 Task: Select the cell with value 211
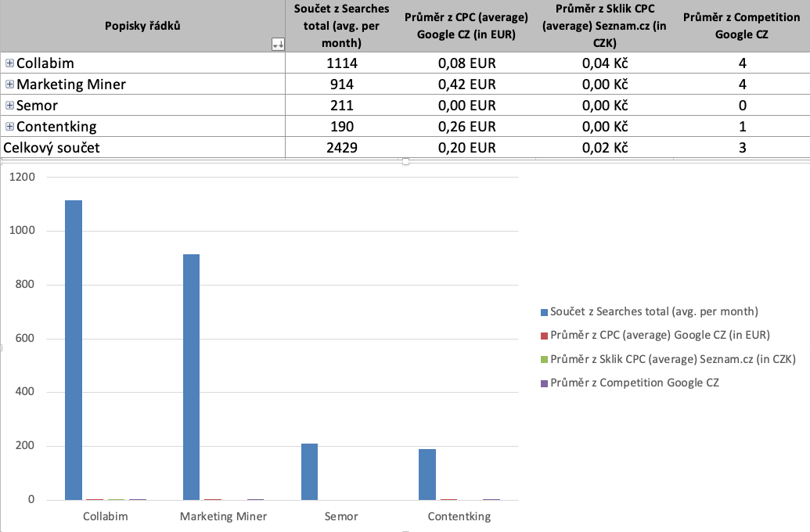[341, 106]
